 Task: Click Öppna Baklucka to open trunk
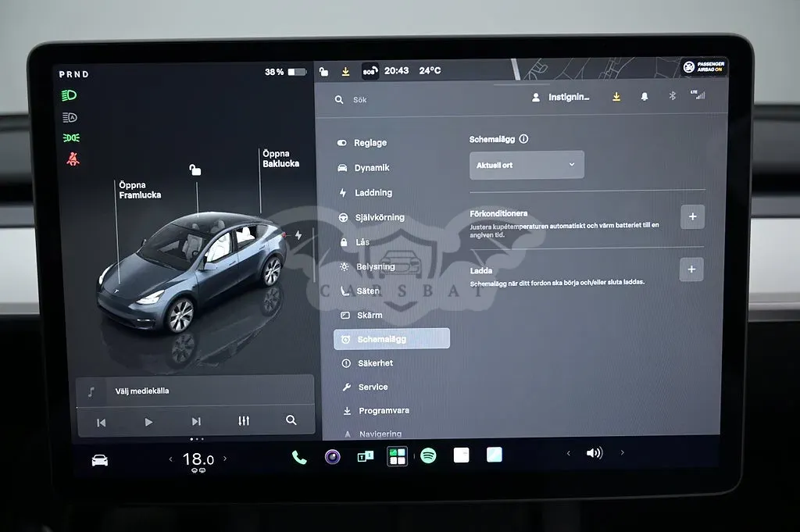click(x=280, y=159)
